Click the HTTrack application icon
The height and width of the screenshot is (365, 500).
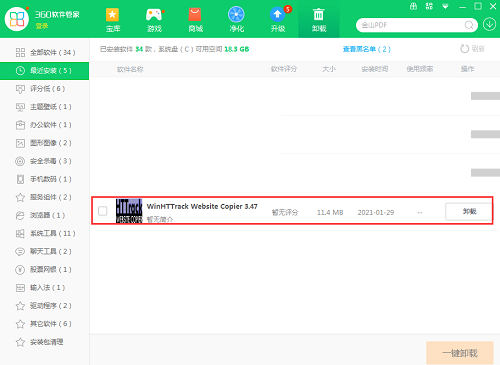pyautogui.click(x=129, y=211)
